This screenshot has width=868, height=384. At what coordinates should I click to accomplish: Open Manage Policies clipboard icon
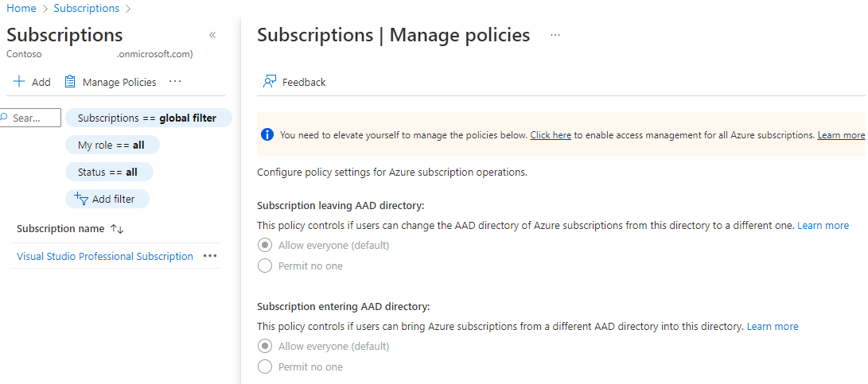pos(70,82)
